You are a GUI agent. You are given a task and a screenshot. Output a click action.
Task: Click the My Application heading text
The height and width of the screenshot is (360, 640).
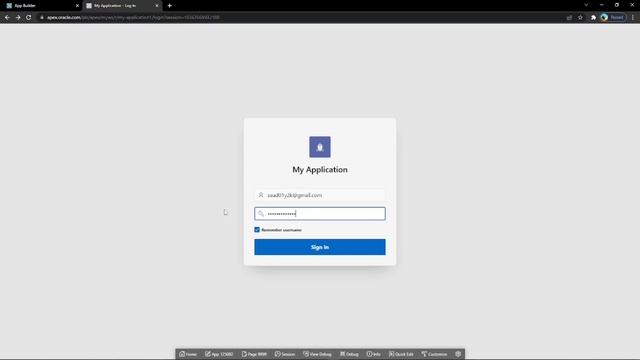click(320, 170)
